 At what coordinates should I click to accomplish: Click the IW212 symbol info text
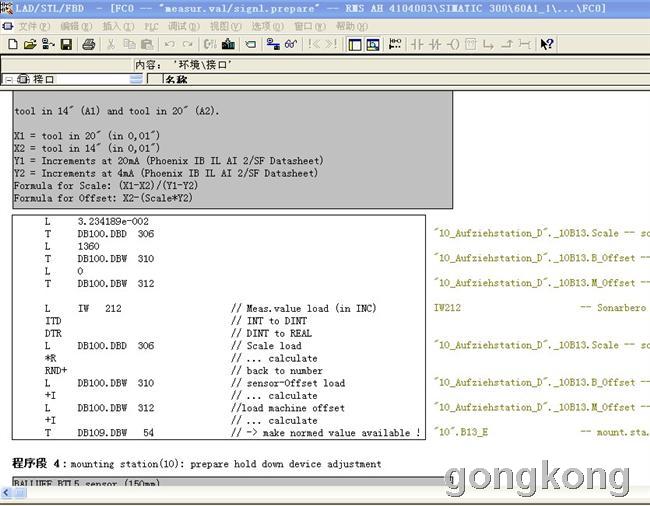pyautogui.click(x=447, y=307)
